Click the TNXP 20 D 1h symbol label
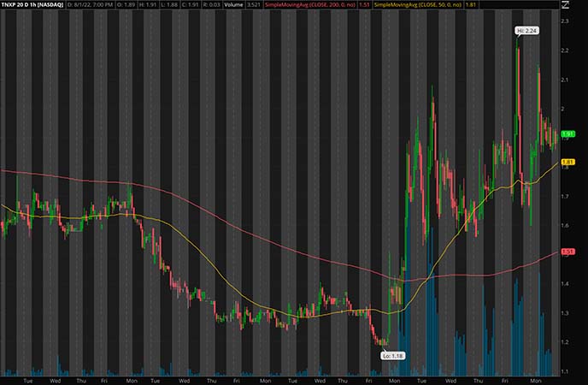Viewport: 588px width, 385px height. pos(26,5)
